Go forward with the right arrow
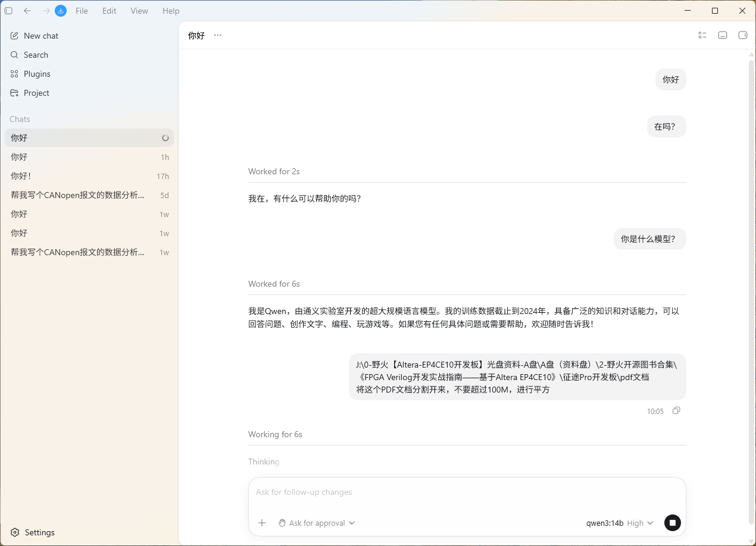This screenshot has height=546, width=756. 46,11
